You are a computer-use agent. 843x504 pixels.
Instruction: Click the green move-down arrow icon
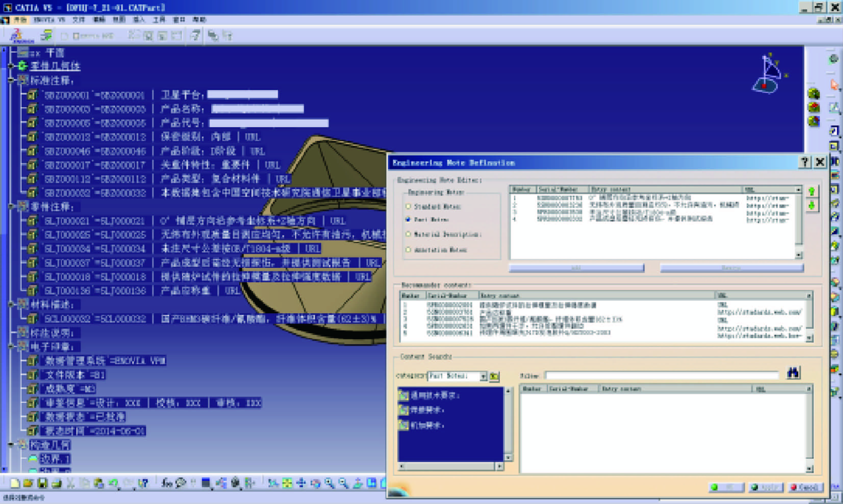tap(812, 206)
